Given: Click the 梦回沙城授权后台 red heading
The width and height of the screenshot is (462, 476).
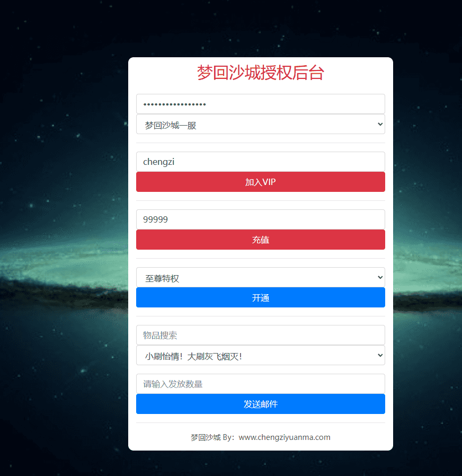Looking at the screenshot, I should tap(260, 73).
